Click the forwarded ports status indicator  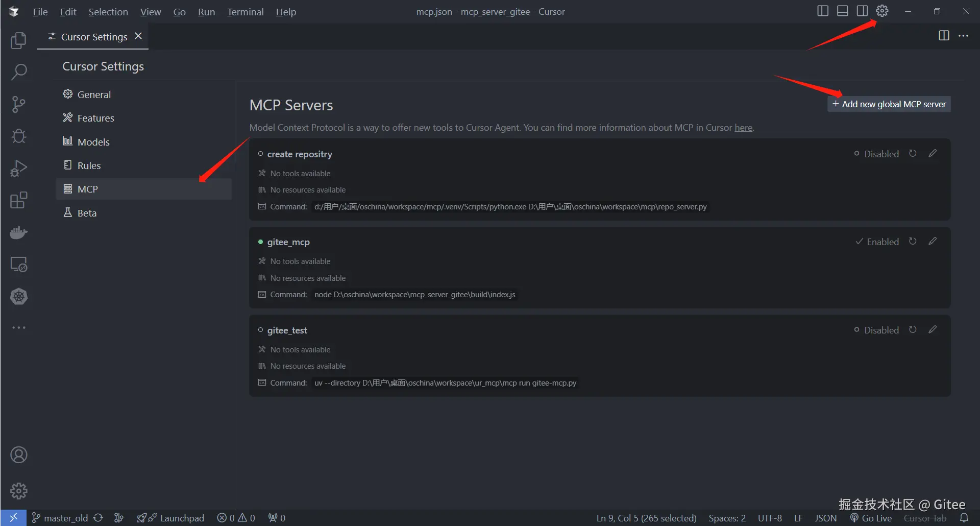pos(277,518)
